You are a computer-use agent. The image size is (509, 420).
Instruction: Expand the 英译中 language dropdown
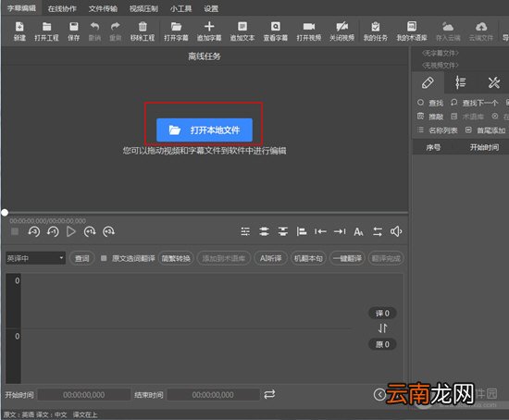click(x=35, y=258)
